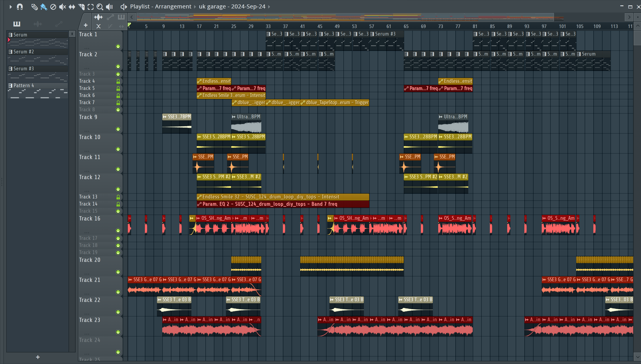
Task: Select the Paint brush tool
Action: coord(44,7)
